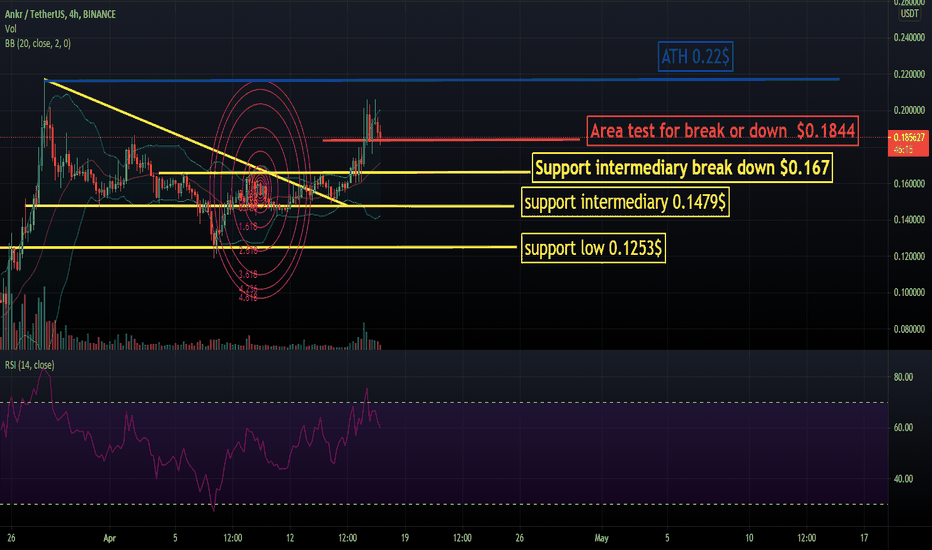
Task: Click the Ankr / TetherUS, 4h, BINANCE title
Action: (60, 14)
